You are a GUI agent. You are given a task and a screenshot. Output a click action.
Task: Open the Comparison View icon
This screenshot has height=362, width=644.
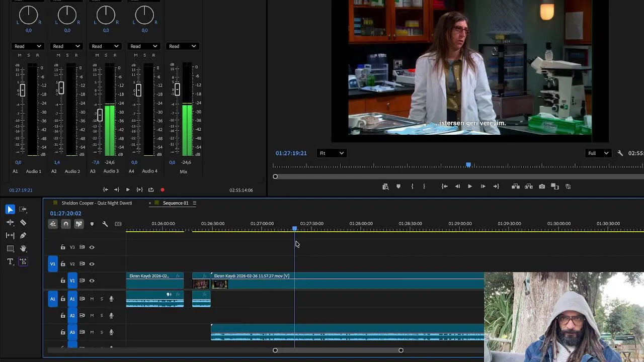555,187
